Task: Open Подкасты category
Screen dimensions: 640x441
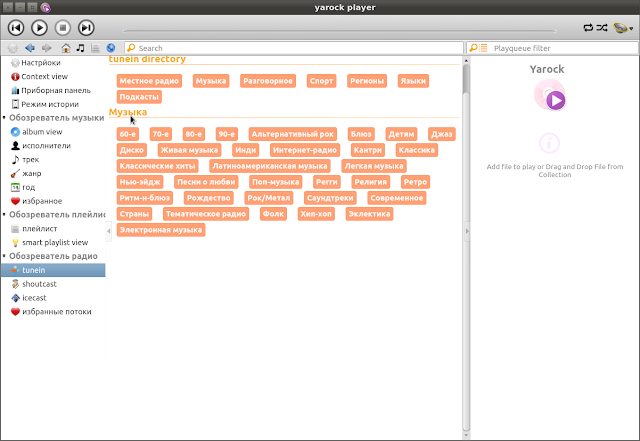Action: 139,97
